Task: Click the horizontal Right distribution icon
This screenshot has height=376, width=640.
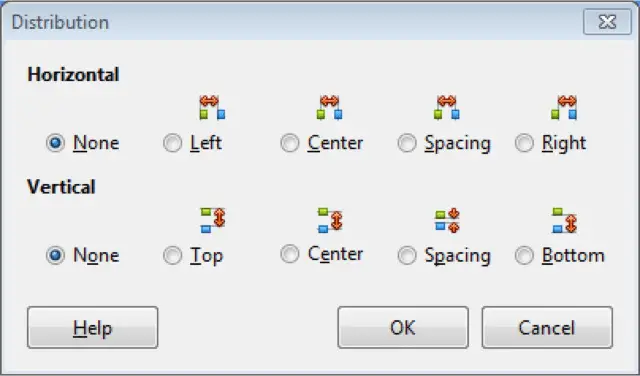Action: pos(564,107)
